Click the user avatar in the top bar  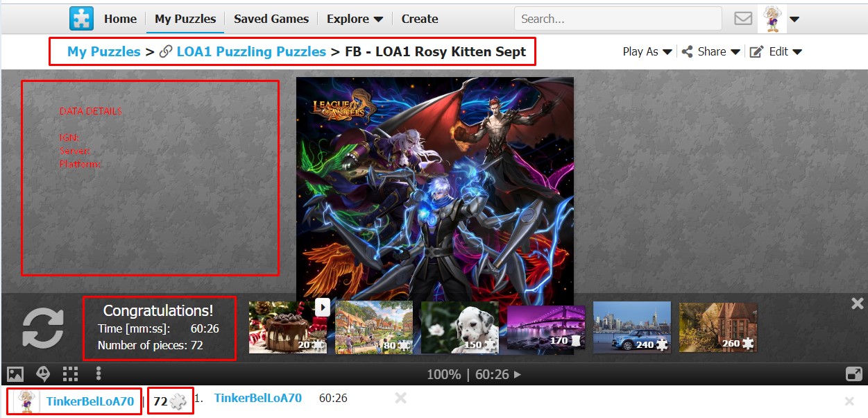(772, 19)
